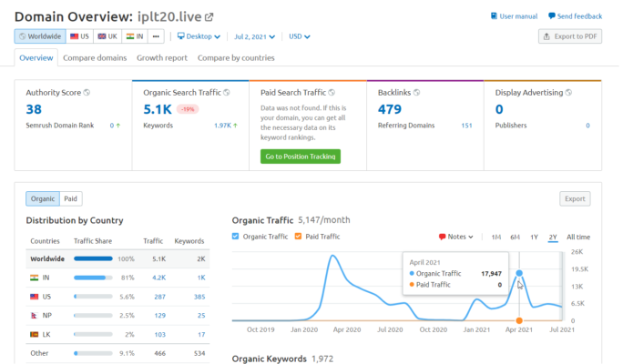Open the User manual link
Screen dimensions: 623x364
[514, 16]
